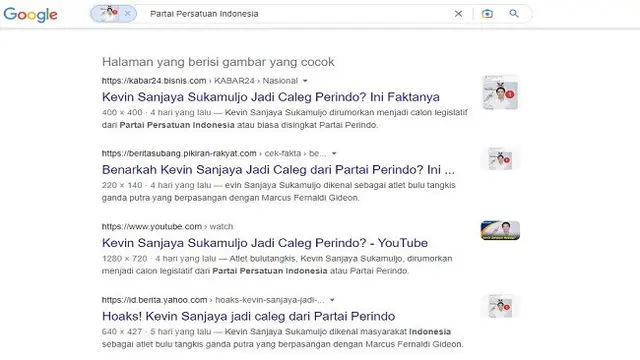Image resolution: width=640 pixels, height=360 pixels.
Task: Open kabar24.bisnis.com result thumbnail
Action: [500, 93]
